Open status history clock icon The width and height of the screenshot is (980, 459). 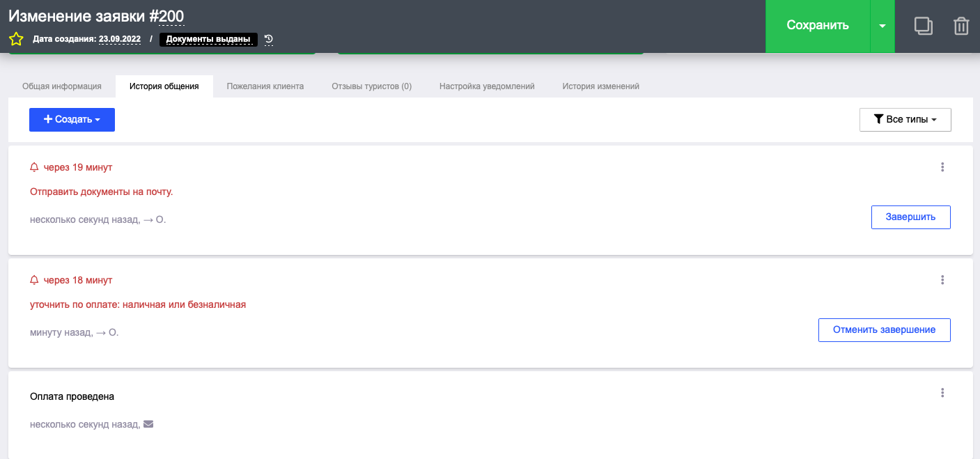[x=269, y=40]
